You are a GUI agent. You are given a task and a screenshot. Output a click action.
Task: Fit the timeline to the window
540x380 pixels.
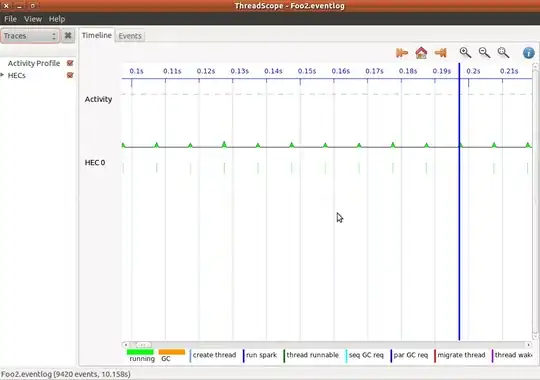click(503, 52)
